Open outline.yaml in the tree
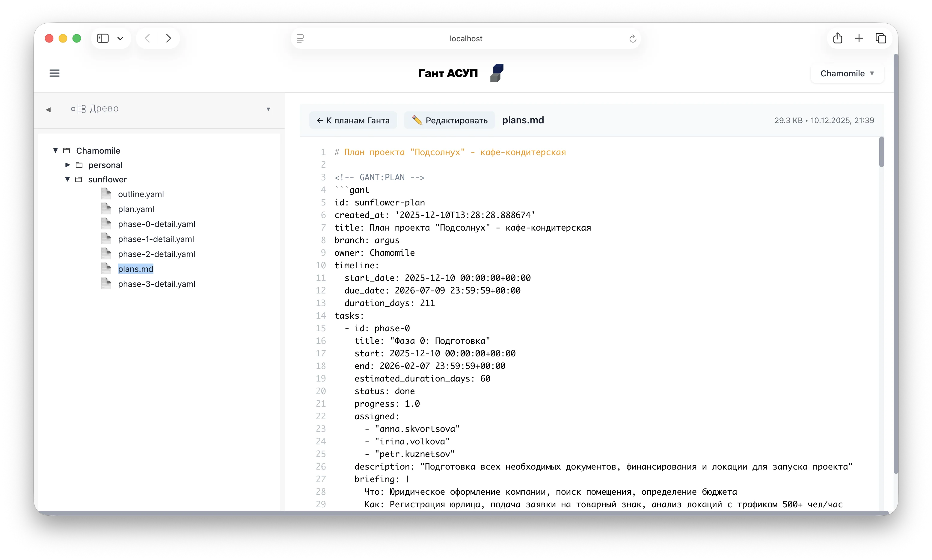This screenshot has width=932, height=560. click(x=141, y=194)
